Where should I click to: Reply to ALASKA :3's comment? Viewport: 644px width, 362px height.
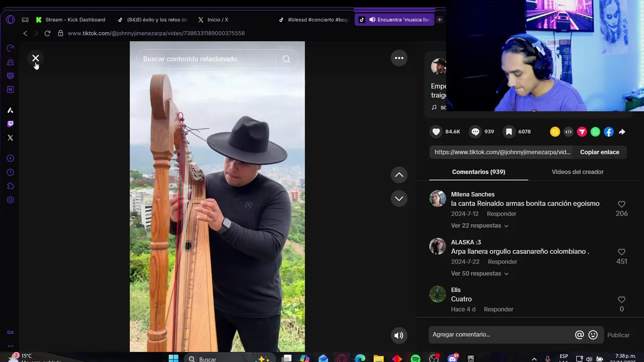[503, 261]
